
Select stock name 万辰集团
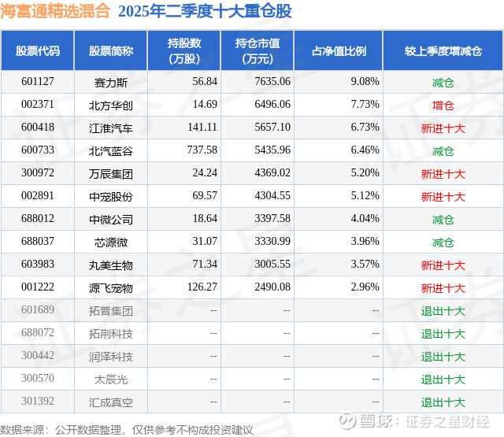(x=111, y=174)
